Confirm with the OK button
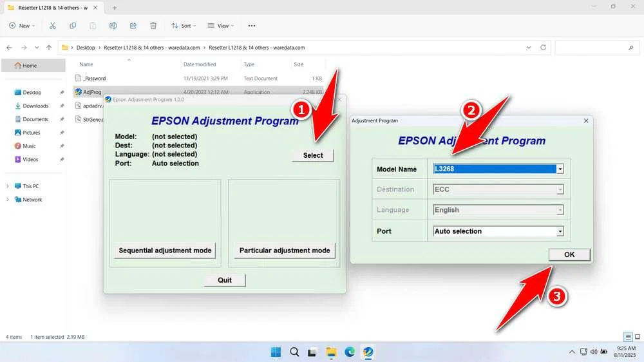Viewport: 644px width, 362px height. tap(569, 254)
